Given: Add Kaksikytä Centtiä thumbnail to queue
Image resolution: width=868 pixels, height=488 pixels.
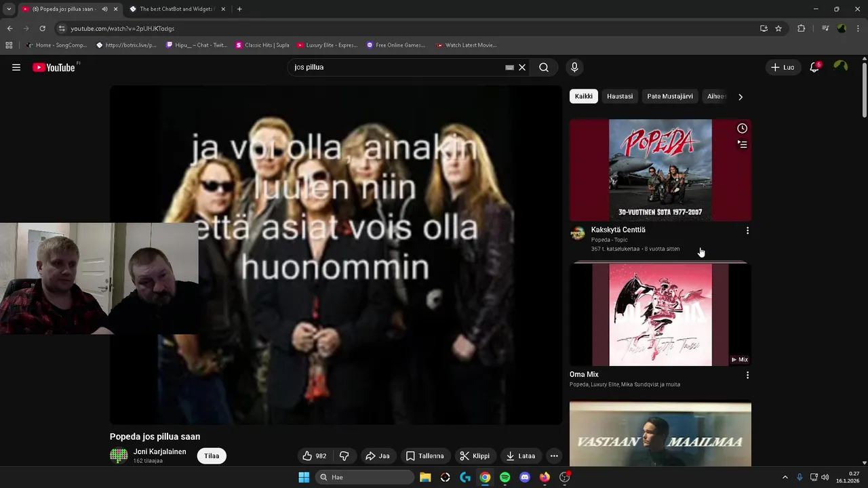Looking at the screenshot, I should [x=742, y=144].
